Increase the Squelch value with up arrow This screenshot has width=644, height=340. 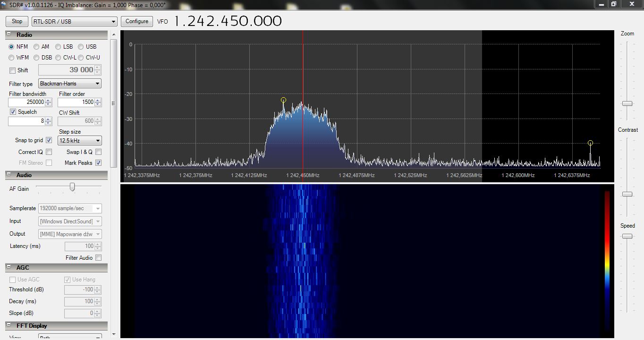point(49,119)
